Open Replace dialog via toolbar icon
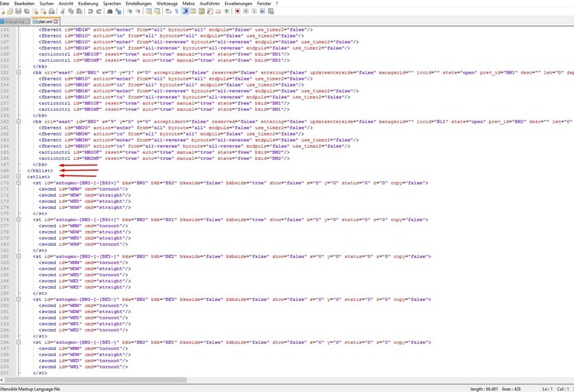Screen dimensions: 574x392 tap(118, 11)
